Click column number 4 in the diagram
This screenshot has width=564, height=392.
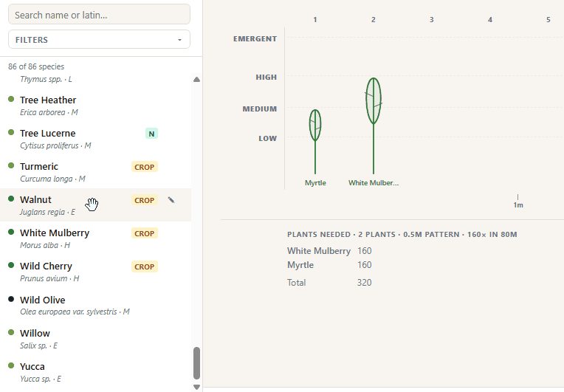[490, 20]
